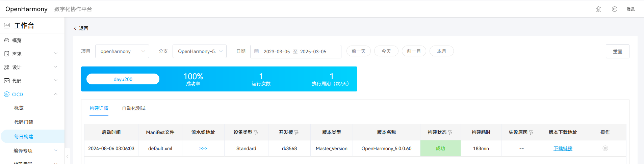Click the OpenHarmony logo text

(x=26, y=9)
